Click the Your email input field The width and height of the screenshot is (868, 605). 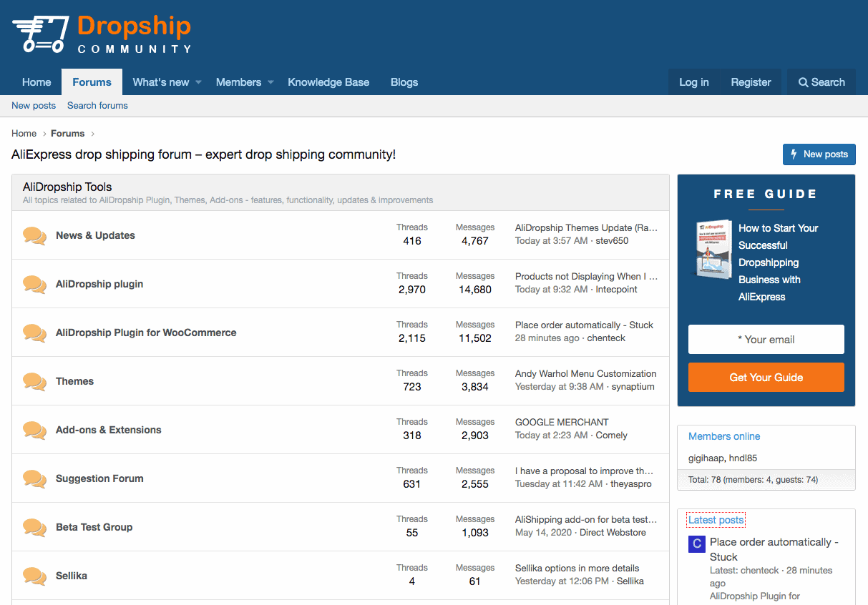pyautogui.click(x=766, y=340)
